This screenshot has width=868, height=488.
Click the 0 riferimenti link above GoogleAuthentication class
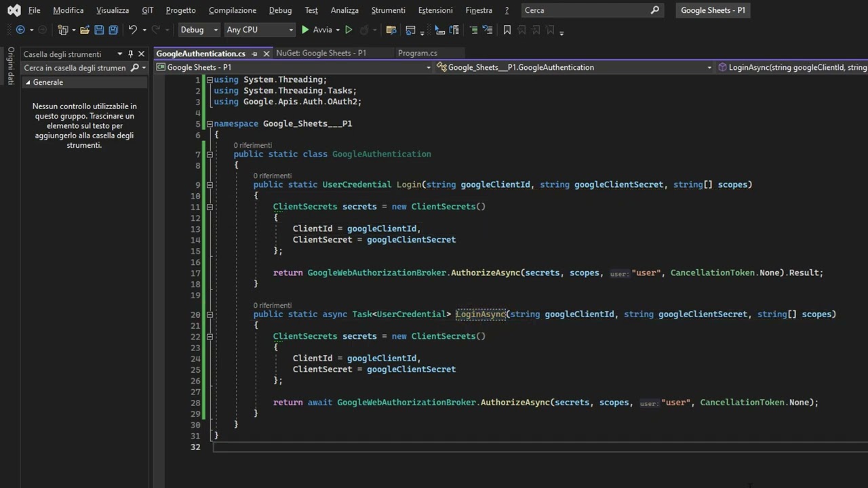pyautogui.click(x=253, y=145)
